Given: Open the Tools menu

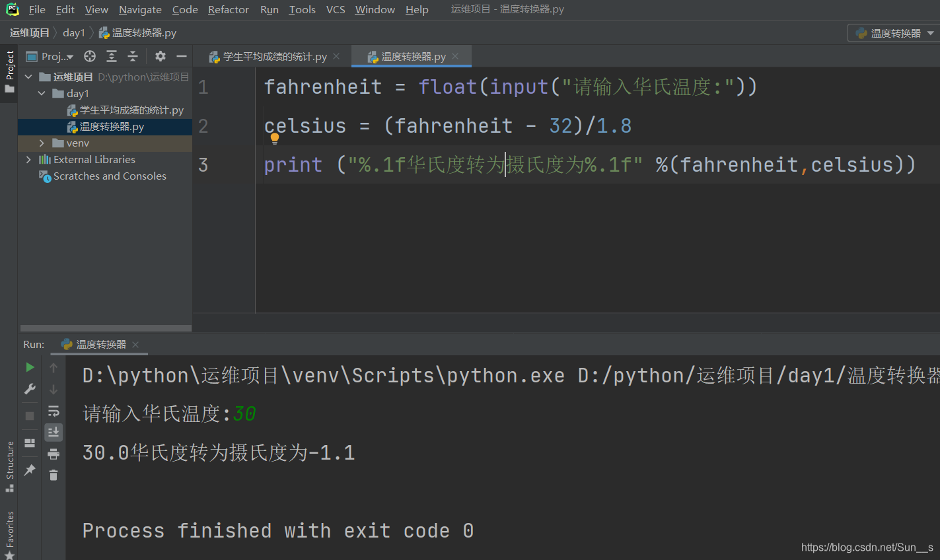Looking at the screenshot, I should click(x=302, y=9).
